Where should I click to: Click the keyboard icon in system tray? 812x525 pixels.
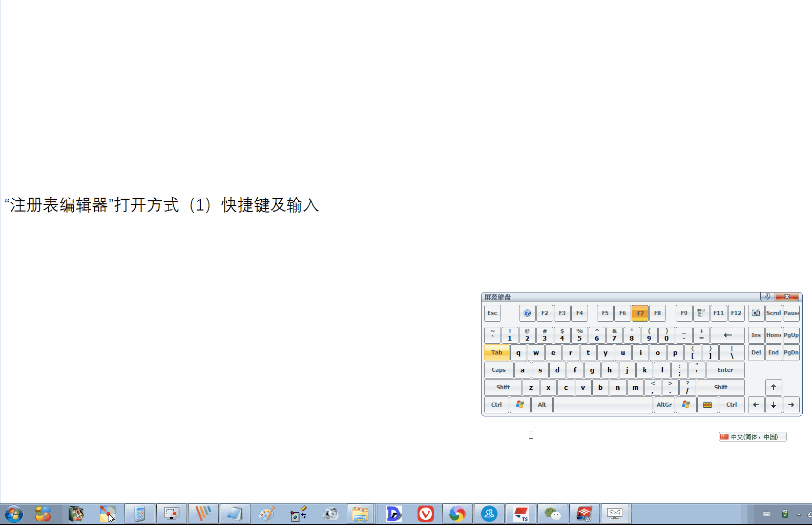[767, 514]
